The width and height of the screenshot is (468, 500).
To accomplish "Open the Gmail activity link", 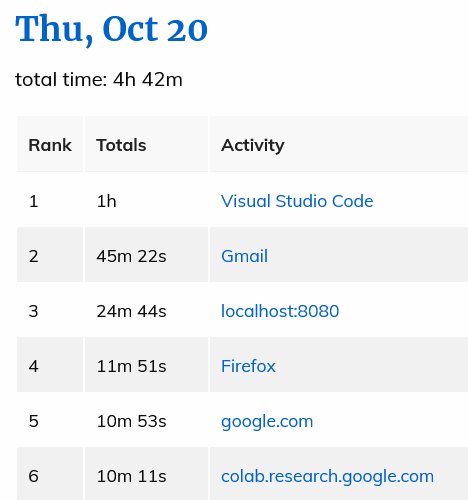I will click(x=244, y=256).
